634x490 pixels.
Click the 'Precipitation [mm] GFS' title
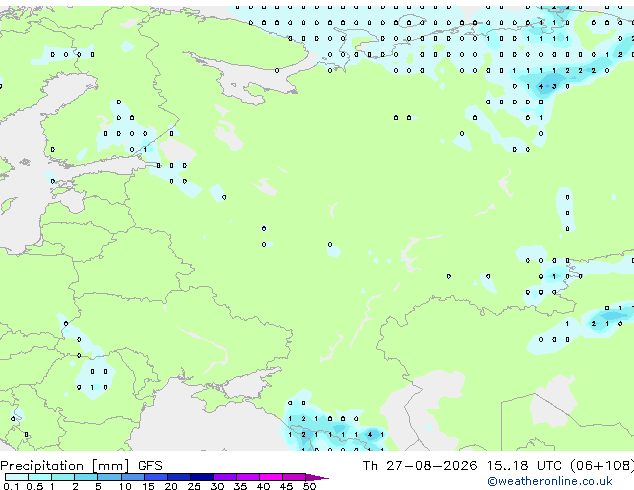pyautogui.click(x=81, y=466)
